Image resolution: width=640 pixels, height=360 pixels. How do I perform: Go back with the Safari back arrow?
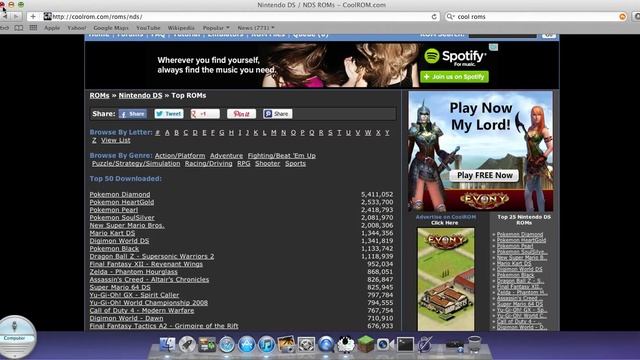tap(5, 17)
